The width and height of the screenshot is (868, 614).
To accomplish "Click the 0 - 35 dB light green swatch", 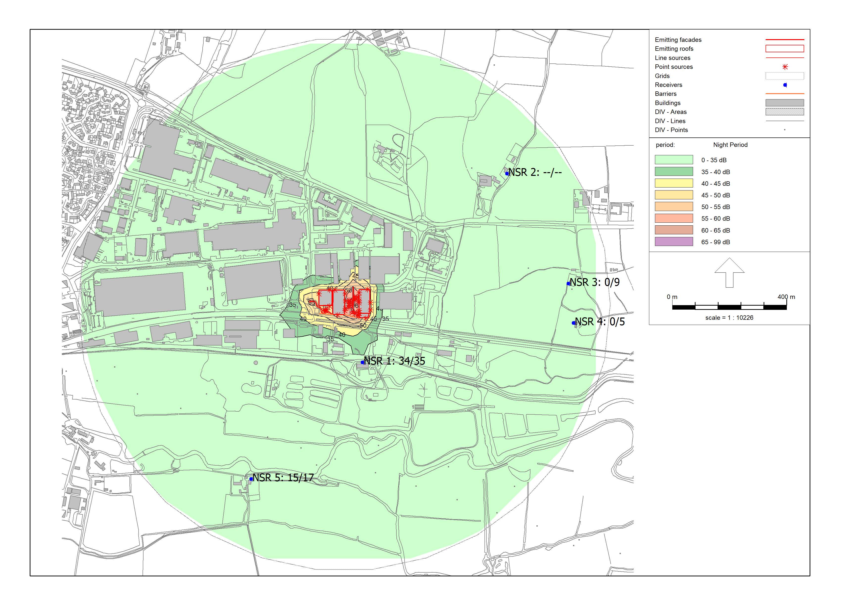I will [674, 160].
